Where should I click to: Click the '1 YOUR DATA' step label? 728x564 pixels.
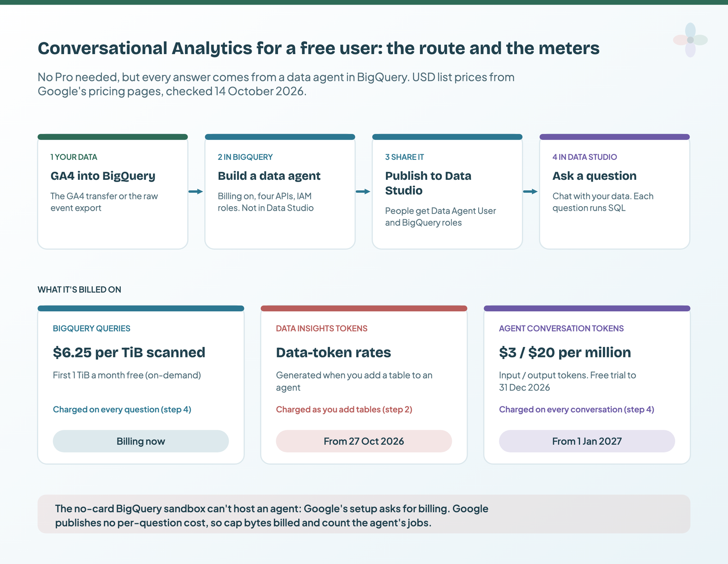pyautogui.click(x=74, y=157)
